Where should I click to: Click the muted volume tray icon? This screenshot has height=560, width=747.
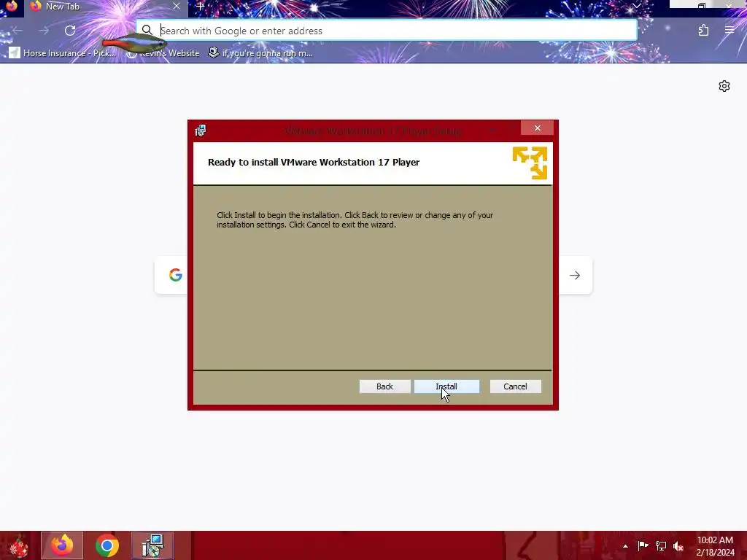[x=678, y=546]
